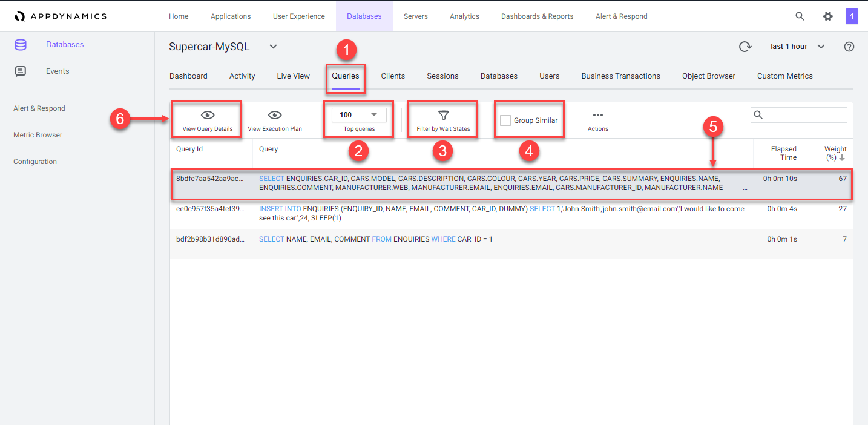Open the Analytics menu
This screenshot has width=868, height=425.
pyautogui.click(x=464, y=16)
